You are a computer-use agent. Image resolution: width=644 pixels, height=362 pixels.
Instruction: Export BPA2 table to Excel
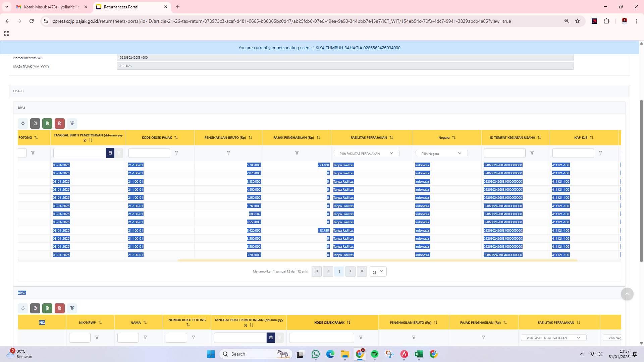47,308
